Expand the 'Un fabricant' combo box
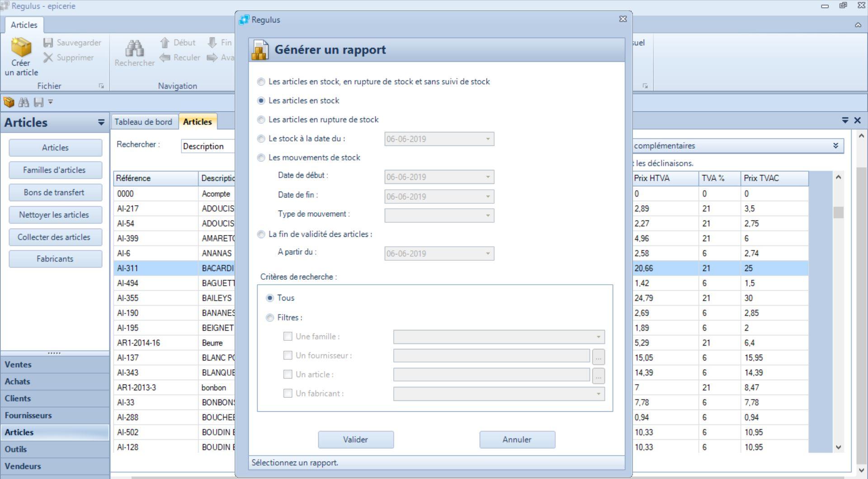The width and height of the screenshot is (868, 479). coord(598,394)
